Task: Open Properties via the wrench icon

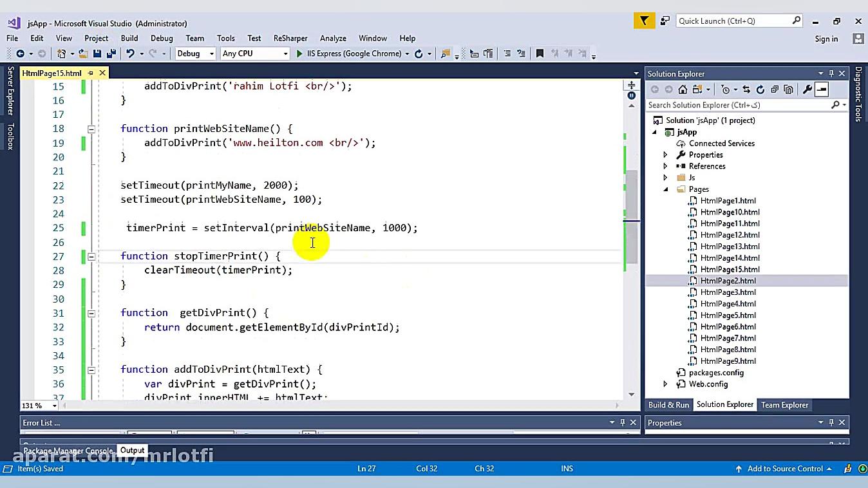Action: pos(807,89)
